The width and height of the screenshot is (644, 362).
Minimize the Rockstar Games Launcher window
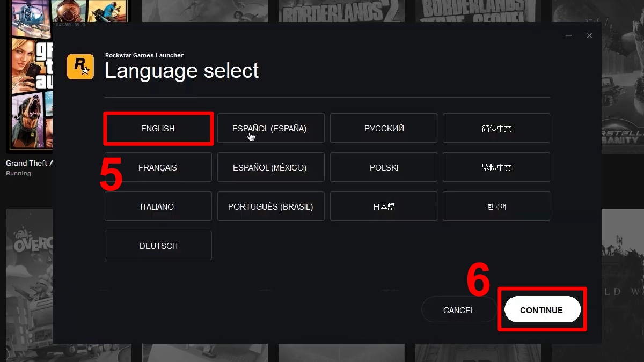click(568, 36)
